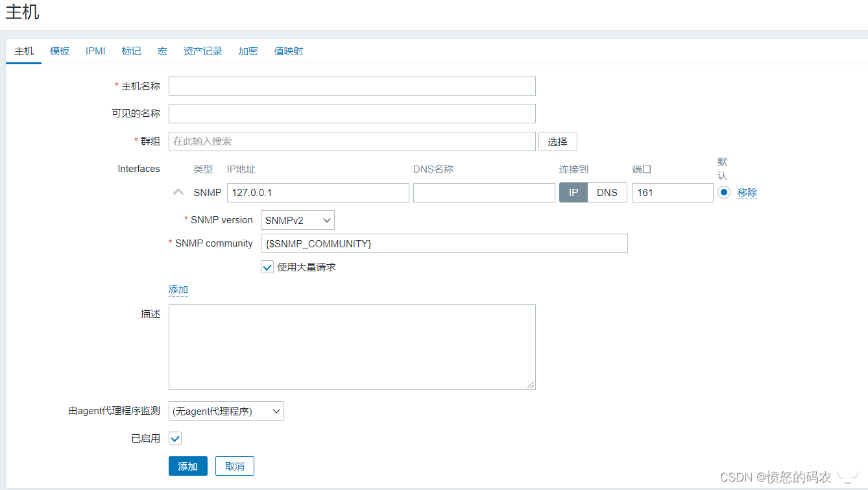868x490 pixels.
Task: Go to the 加密 tab
Action: pyautogui.click(x=248, y=51)
